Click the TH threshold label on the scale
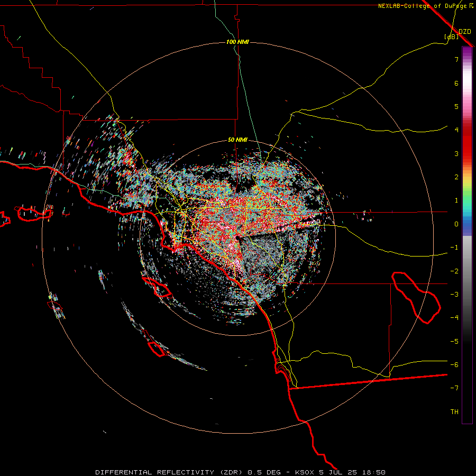This screenshot has width=476, height=476. coord(454,412)
